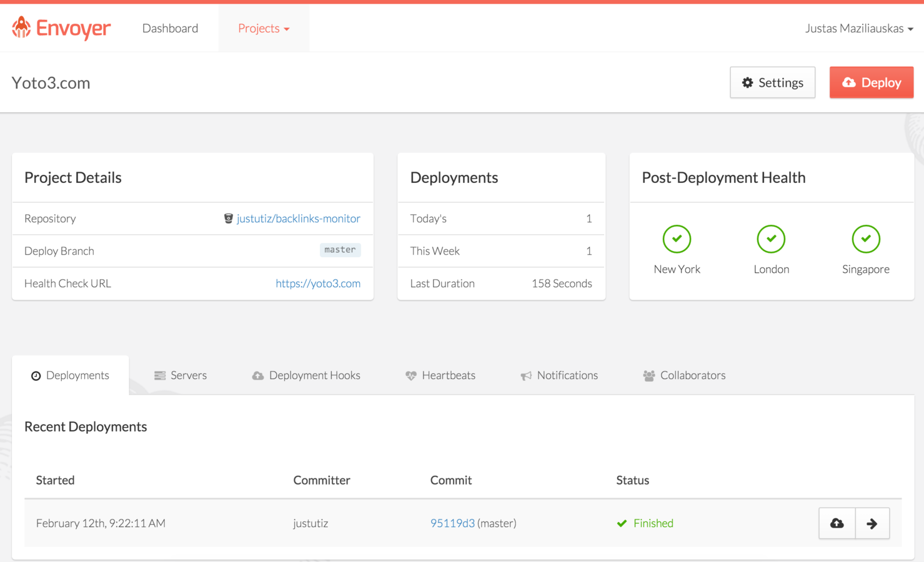Expand the Projects dropdown menu
Viewport: 924px width, 562px height.
click(x=264, y=28)
